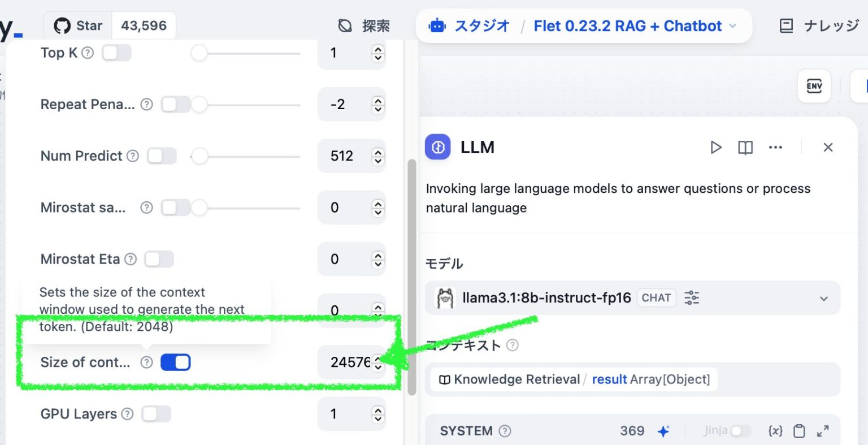868x445 pixels.
Task: Click the GitHub Star button
Action: coord(79,26)
